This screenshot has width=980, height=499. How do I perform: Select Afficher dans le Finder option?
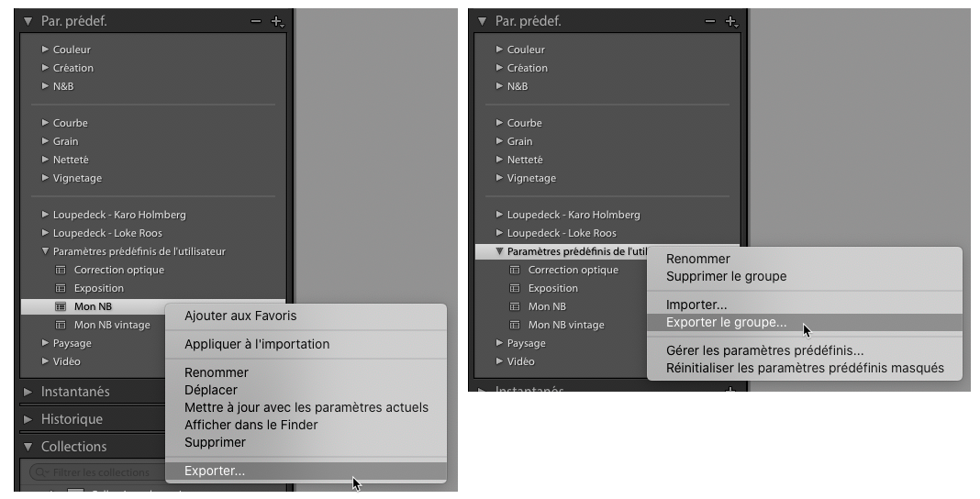(251, 425)
